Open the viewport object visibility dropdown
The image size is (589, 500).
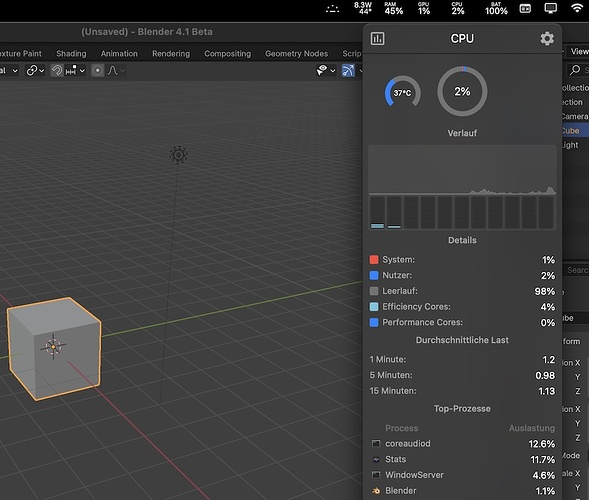click(325, 70)
